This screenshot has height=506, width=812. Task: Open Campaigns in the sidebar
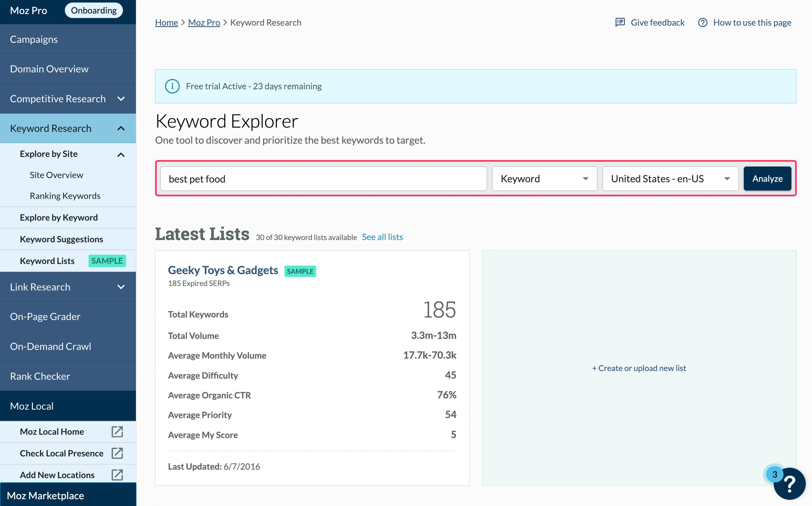coord(68,39)
